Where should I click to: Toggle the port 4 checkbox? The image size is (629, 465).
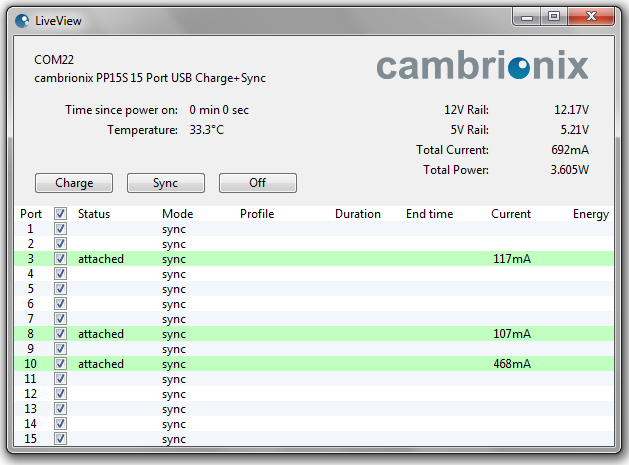(61, 274)
